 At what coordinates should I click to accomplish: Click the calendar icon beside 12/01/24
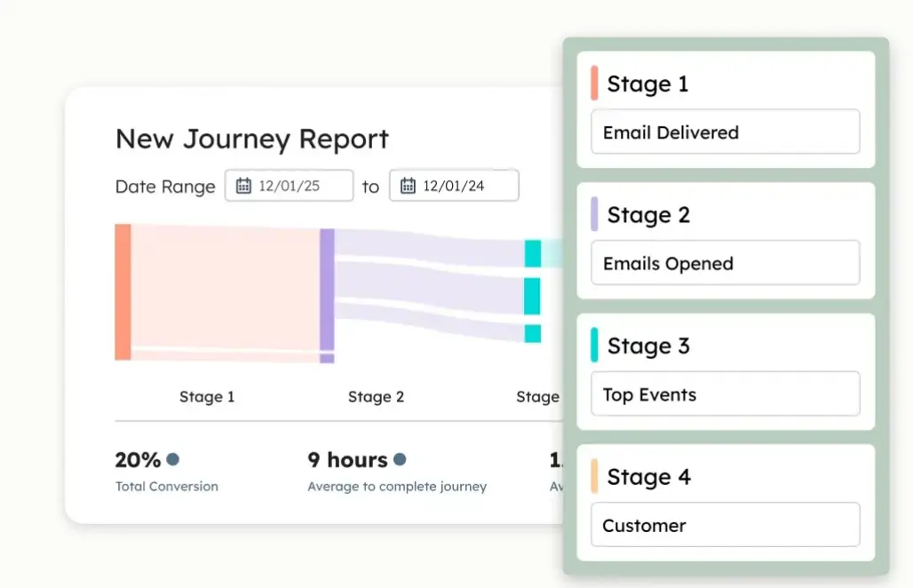pos(408,186)
